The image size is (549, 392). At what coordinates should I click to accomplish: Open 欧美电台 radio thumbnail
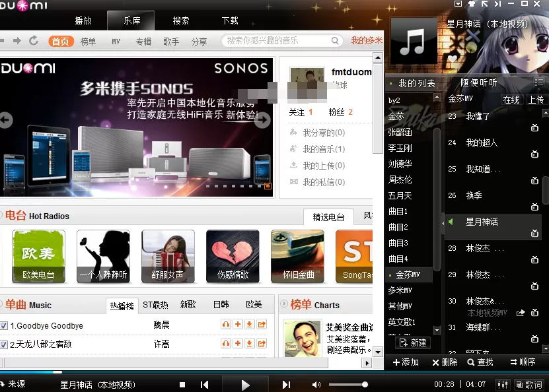pos(38,256)
